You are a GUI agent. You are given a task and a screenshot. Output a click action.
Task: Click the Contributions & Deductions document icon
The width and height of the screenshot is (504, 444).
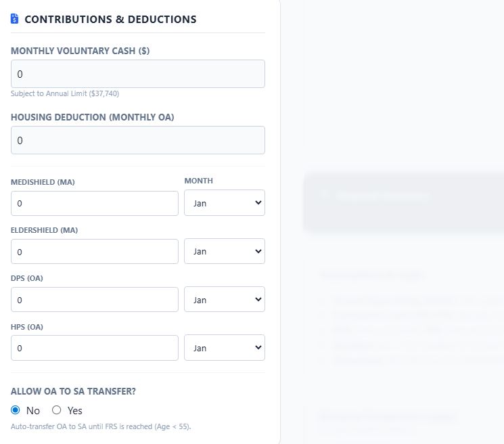pyautogui.click(x=15, y=19)
